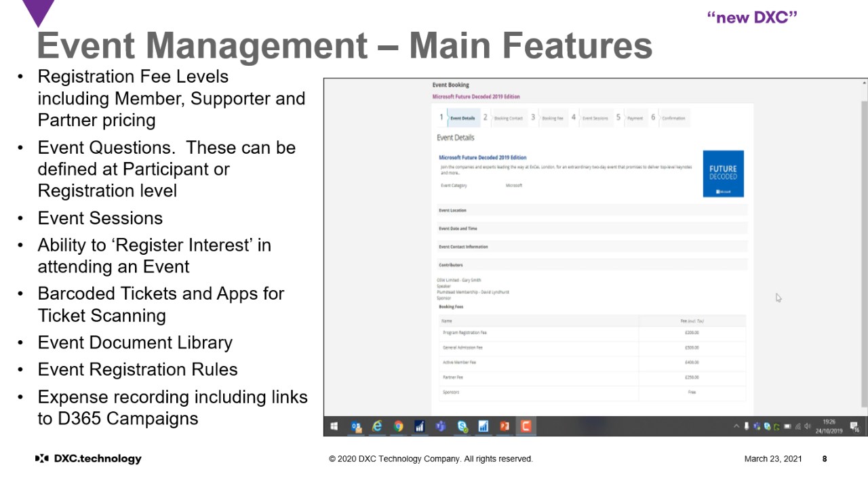
Task: Open the taskbar clock showing 24/10/2019
Action: coord(829,426)
